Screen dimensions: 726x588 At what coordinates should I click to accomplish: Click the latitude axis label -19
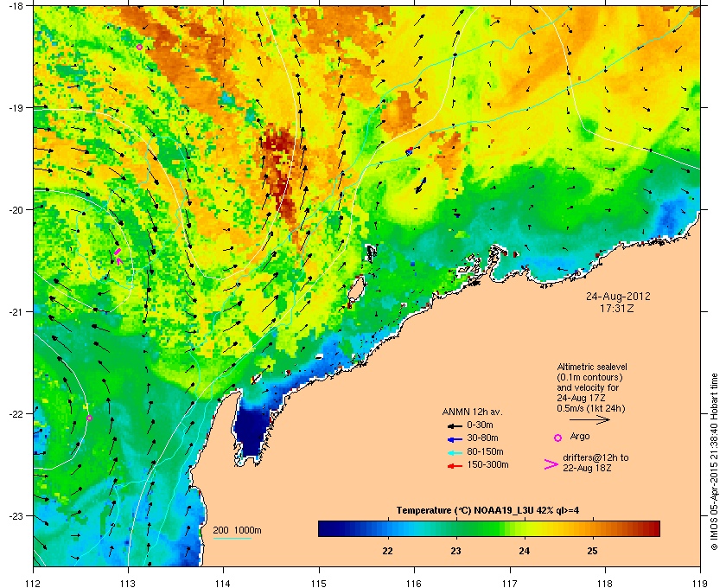16,107
